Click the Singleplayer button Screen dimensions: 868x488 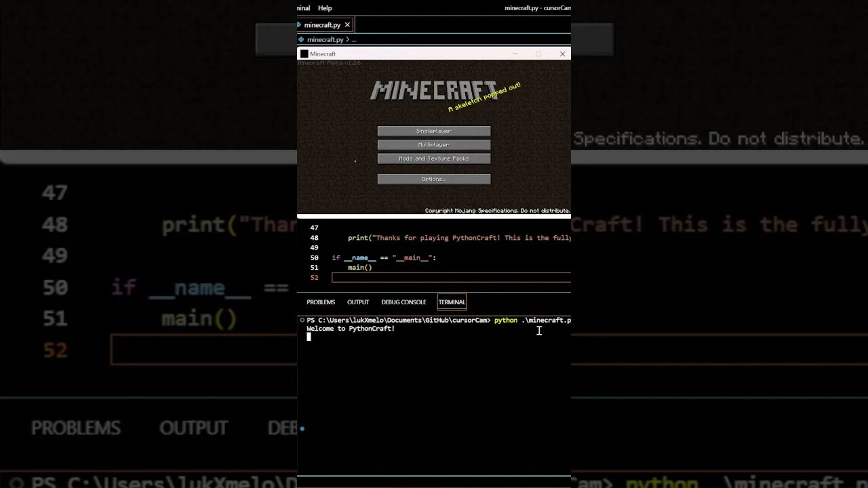click(x=434, y=131)
